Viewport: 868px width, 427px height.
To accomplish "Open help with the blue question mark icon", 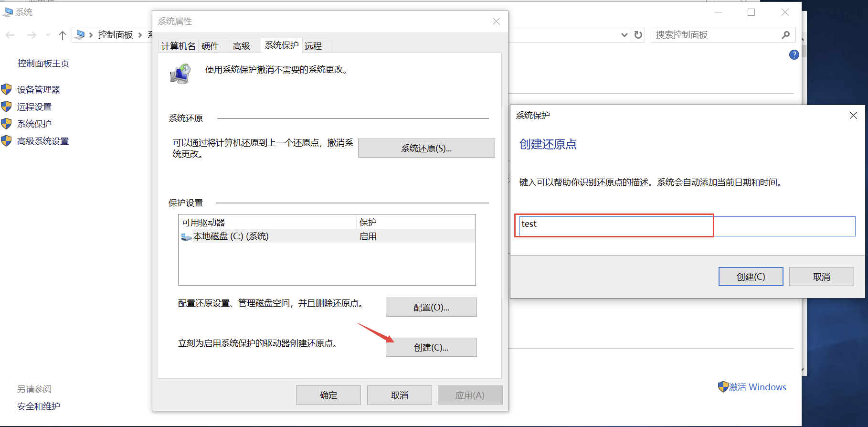I will pos(794,54).
